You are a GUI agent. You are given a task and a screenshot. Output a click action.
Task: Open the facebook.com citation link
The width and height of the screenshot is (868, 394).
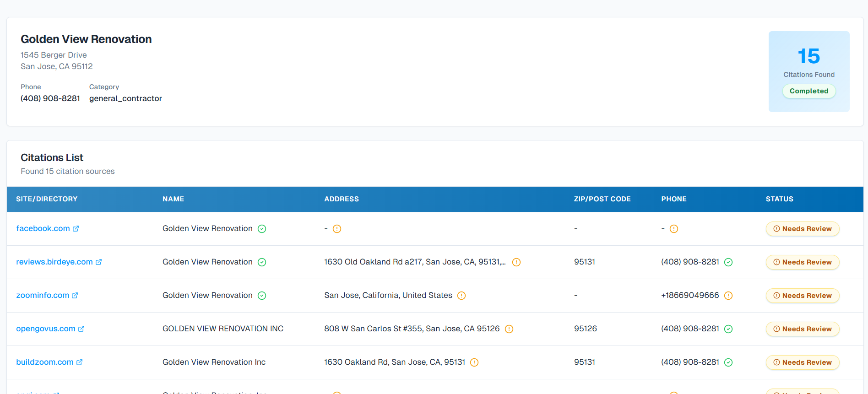pyautogui.click(x=43, y=228)
